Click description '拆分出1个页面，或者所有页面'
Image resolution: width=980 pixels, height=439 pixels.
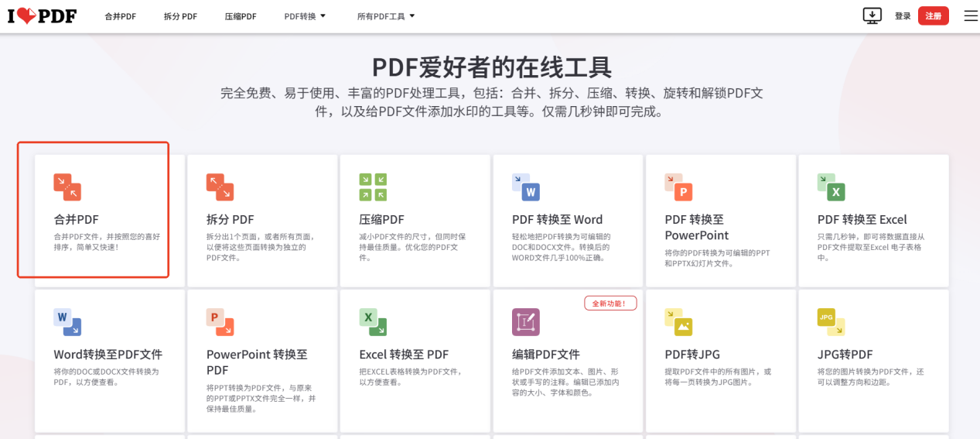pos(260,247)
